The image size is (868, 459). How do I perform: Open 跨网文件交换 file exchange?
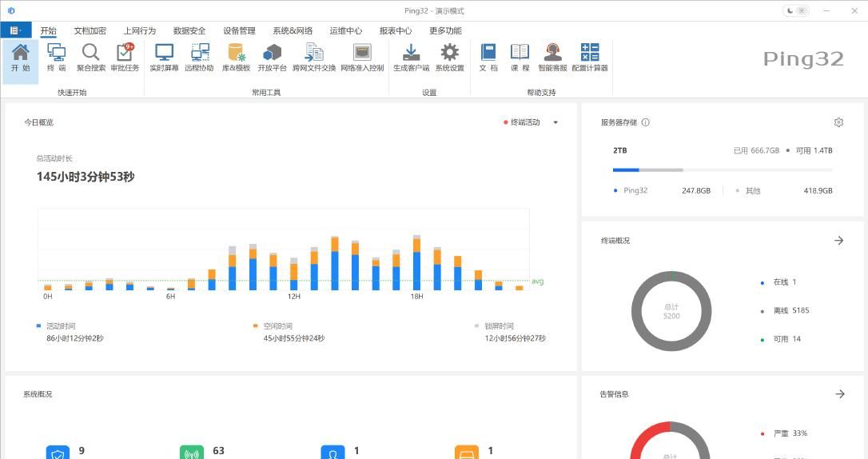(x=314, y=58)
